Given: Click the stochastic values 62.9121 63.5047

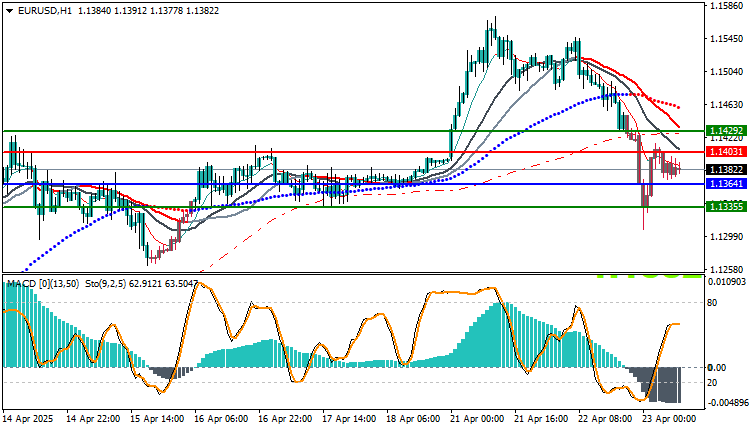Looking at the screenshot, I should click(163, 284).
